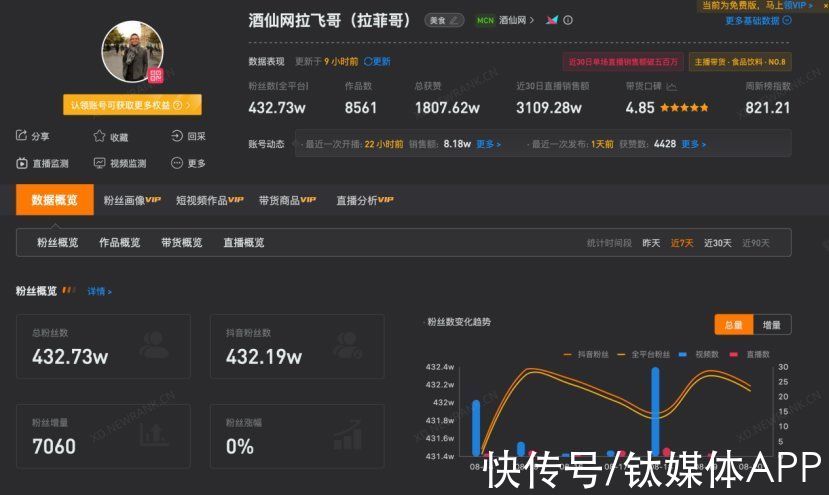Click the QR code badge on avatar

point(155,76)
